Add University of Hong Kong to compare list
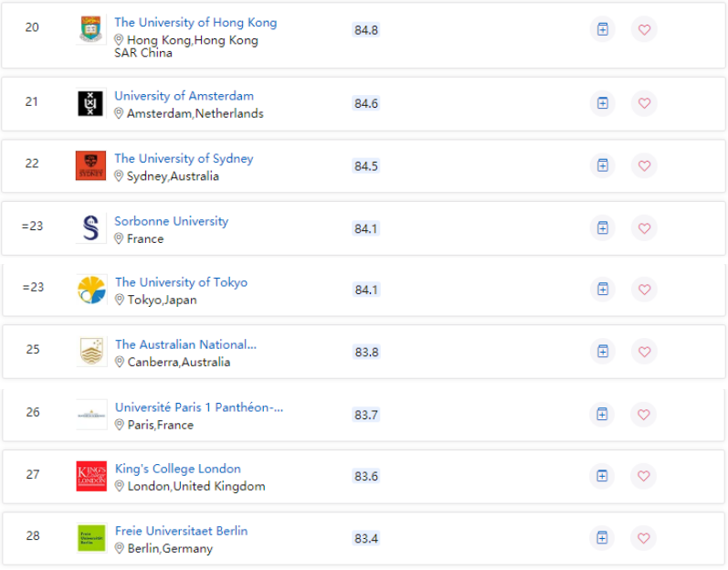 click(x=602, y=29)
